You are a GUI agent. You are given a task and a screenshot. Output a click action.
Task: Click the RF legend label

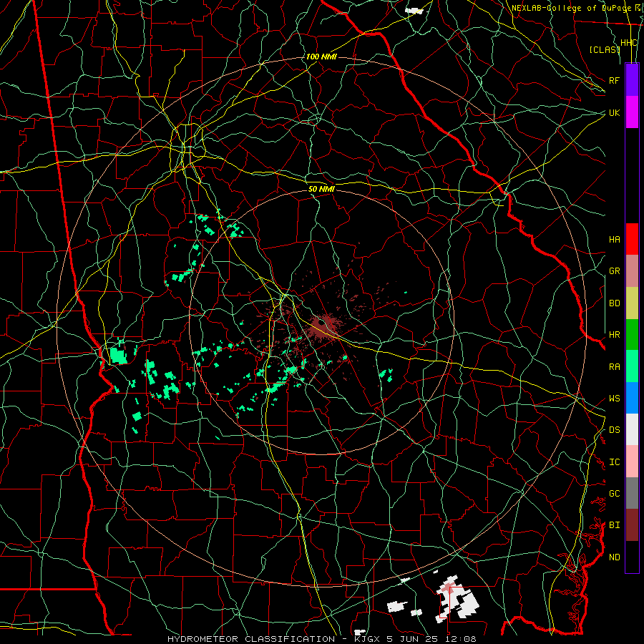click(614, 80)
